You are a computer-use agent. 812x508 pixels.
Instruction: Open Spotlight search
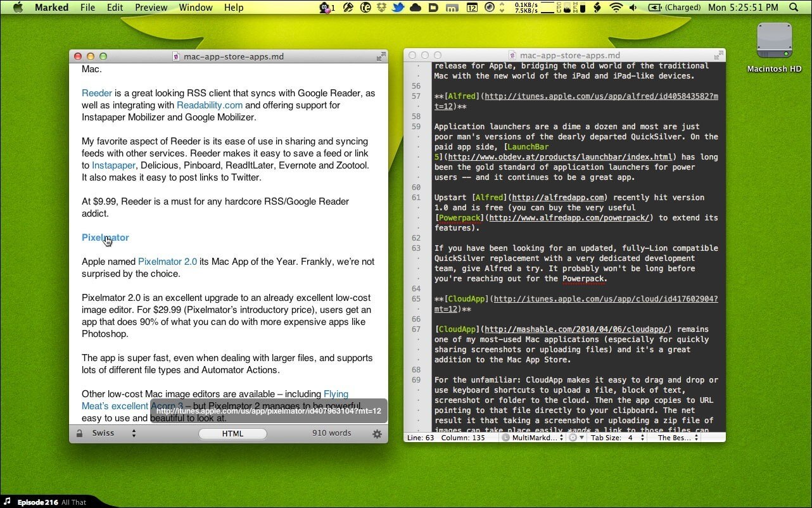[794, 8]
